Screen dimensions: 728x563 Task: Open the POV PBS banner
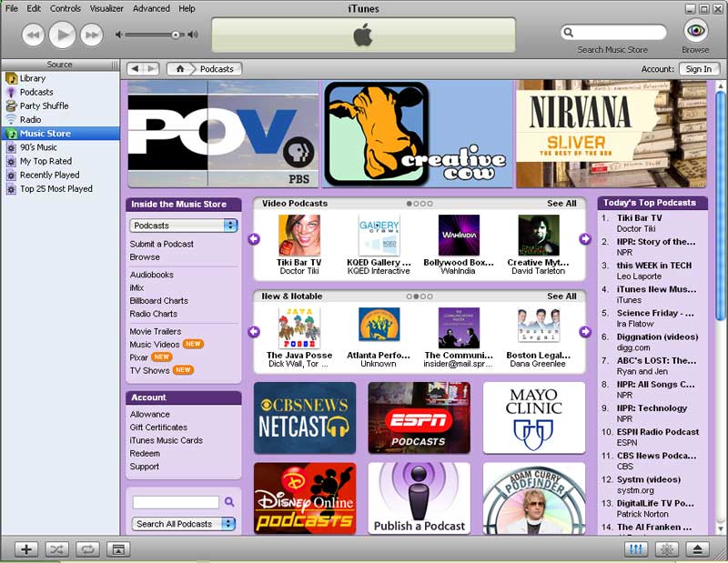pyautogui.click(x=223, y=134)
